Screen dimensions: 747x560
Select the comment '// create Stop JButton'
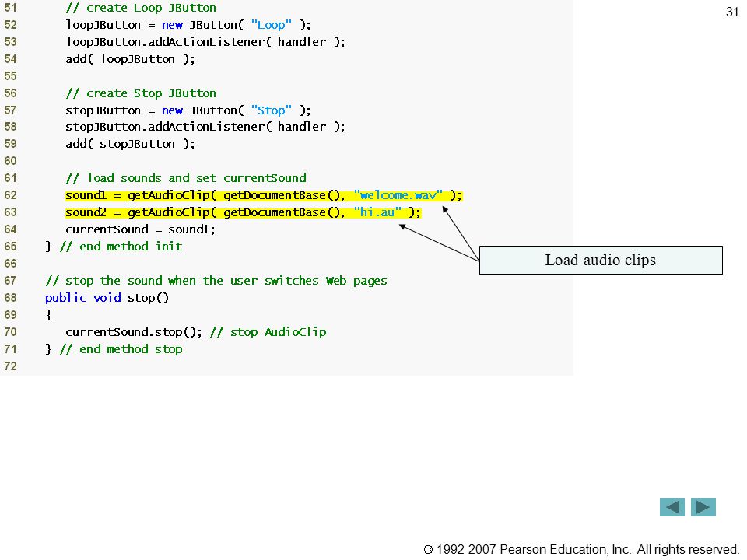tap(141, 93)
